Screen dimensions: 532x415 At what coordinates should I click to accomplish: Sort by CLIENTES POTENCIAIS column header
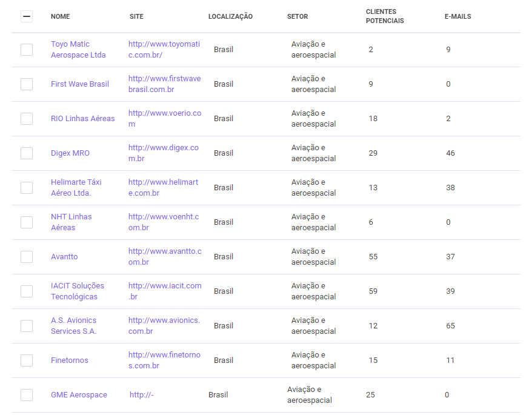(385, 16)
